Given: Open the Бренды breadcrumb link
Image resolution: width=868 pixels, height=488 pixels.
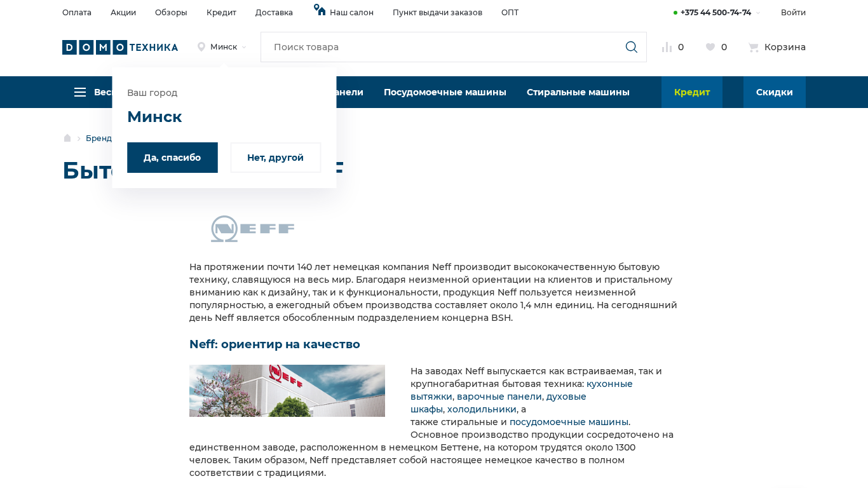Looking at the screenshot, I should [x=98, y=138].
